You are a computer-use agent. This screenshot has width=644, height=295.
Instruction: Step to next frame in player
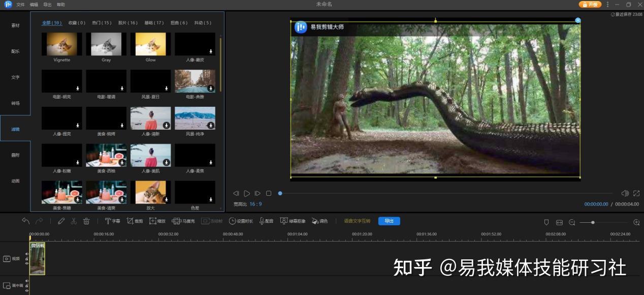pos(257,193)
